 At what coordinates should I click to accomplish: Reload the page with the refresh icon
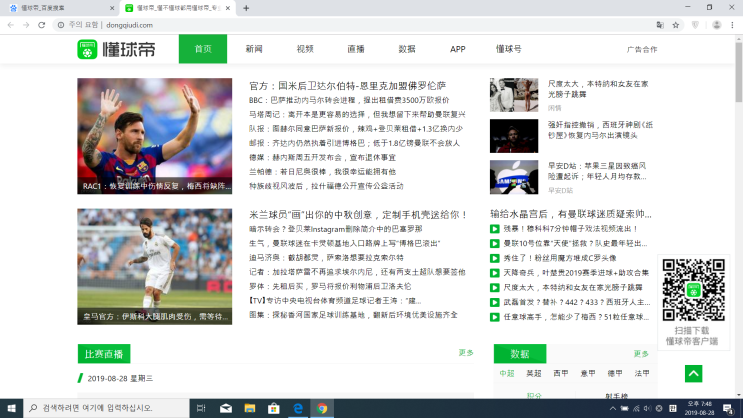coord(42,25)
